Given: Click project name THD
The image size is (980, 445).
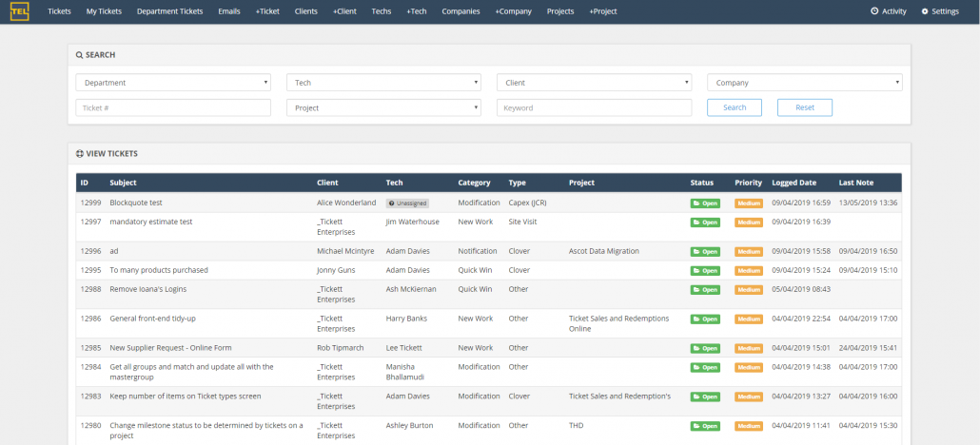Looking at the screenshot, I should tap(577, 426).
